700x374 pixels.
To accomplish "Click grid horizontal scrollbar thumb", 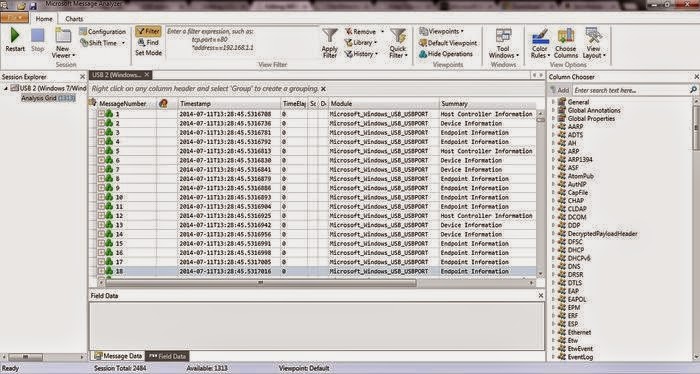I will [x=261, y=283].
